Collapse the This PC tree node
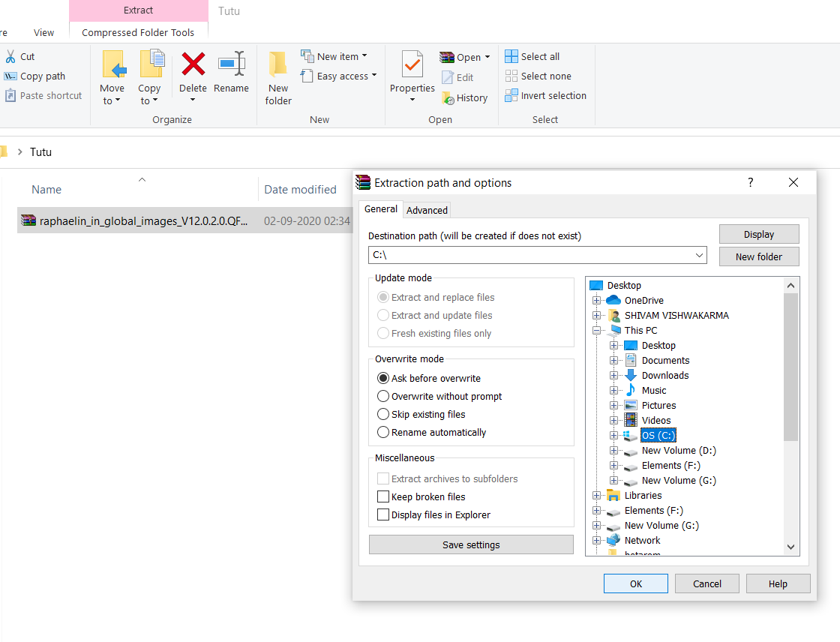Viewport: 840px width, 642px height. coord(596,331)
